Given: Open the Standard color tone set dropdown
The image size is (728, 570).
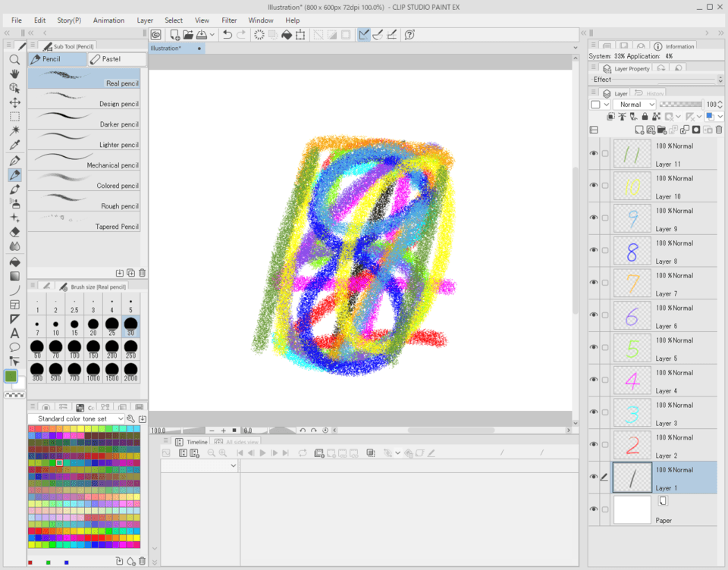Looking at the screenshot, I should click(76, 418).
